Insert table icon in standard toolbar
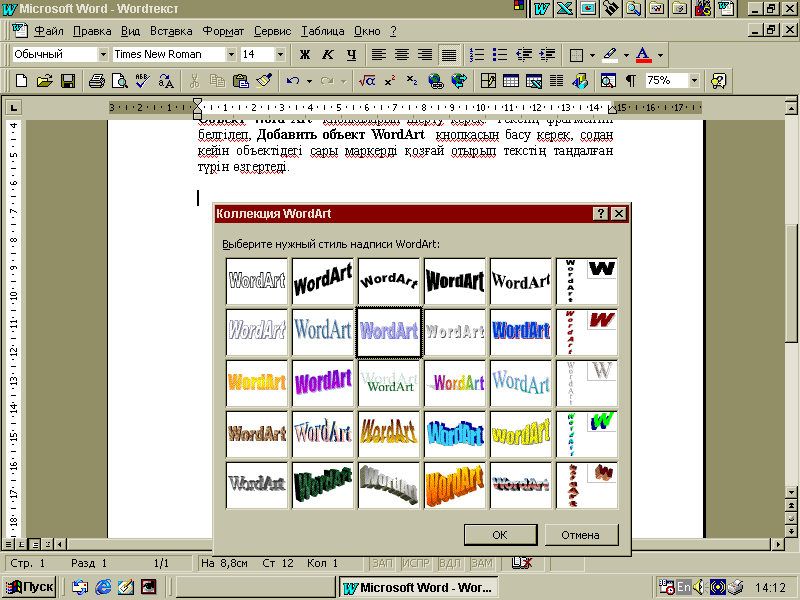This screenshot has height=600, width=800. tap(511, 81)
